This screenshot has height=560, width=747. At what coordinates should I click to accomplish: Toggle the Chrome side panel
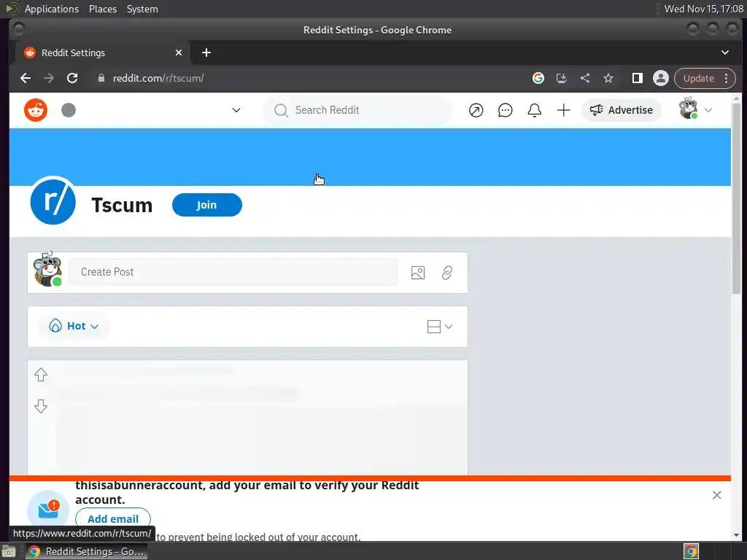tap(638, 78)
